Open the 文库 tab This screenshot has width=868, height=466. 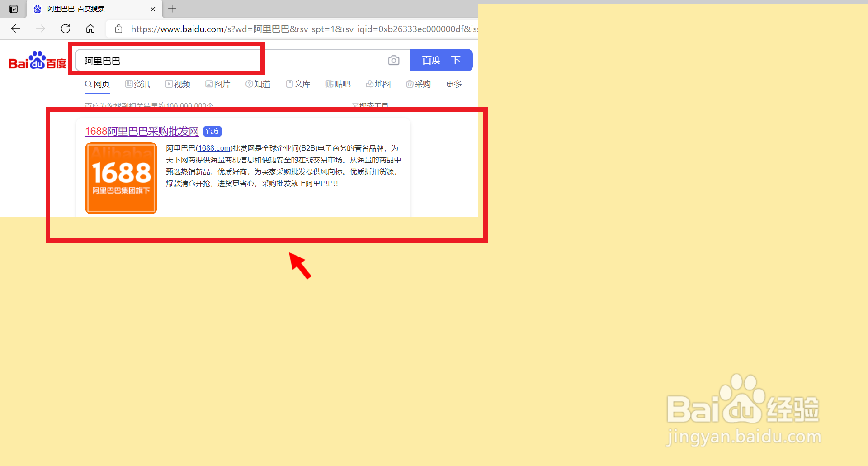click(x=298, y=84)
